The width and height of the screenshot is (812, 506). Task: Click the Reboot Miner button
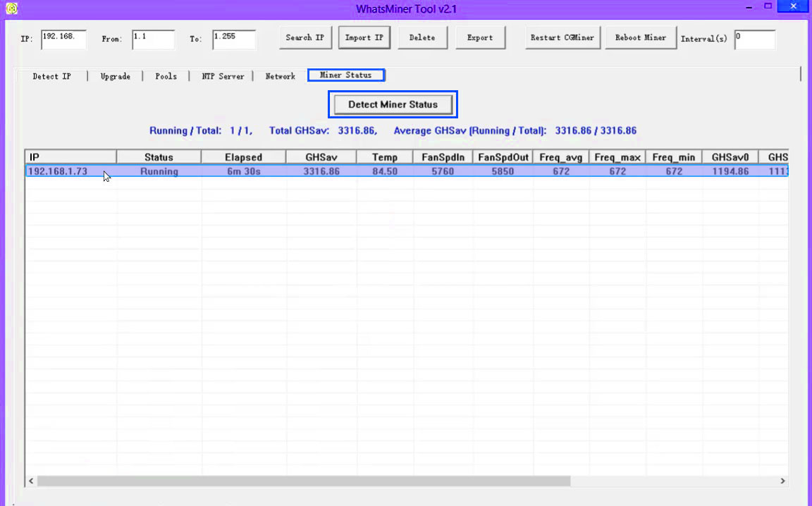click(641, 38)
